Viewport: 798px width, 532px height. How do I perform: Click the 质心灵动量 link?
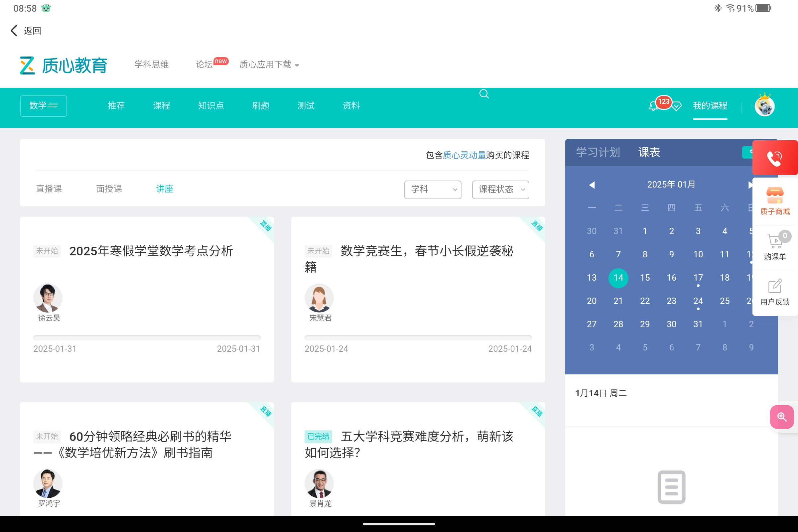point(464,155)
